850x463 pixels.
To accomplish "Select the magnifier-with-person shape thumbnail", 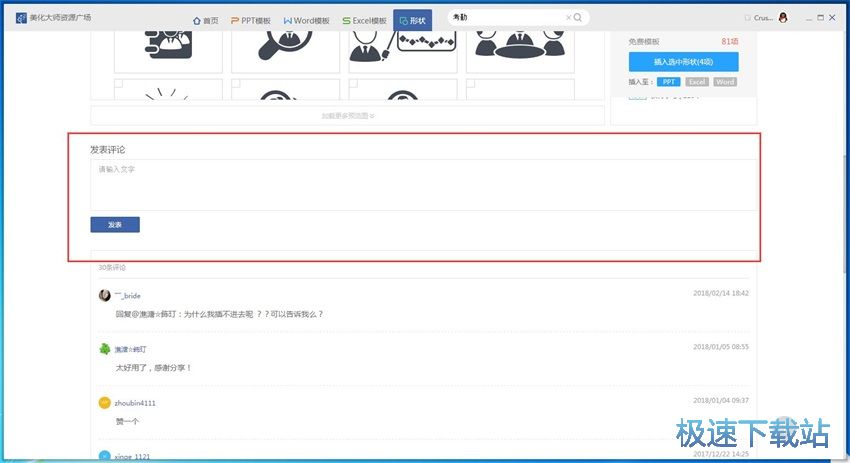I will [x=285, y=50].
